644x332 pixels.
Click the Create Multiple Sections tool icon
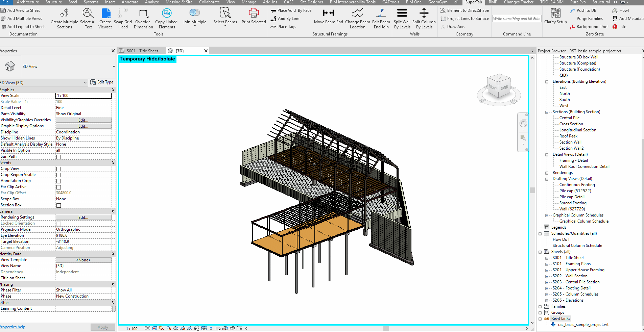coord(64,14)
